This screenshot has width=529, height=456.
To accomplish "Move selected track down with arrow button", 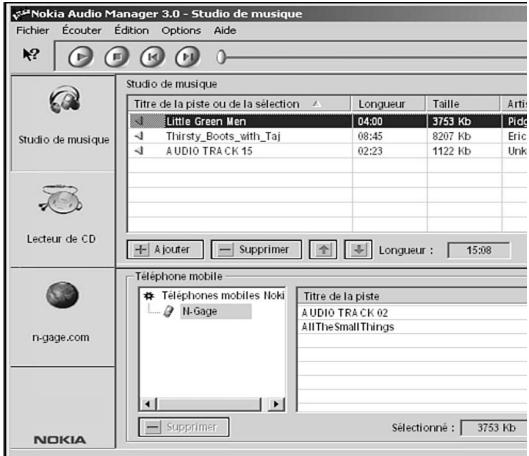I will click(358, 250).
